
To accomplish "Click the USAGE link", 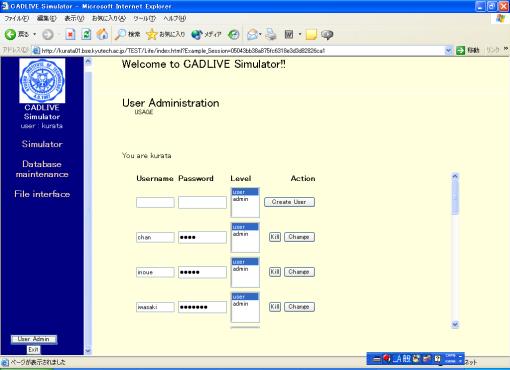I will 144,112.
